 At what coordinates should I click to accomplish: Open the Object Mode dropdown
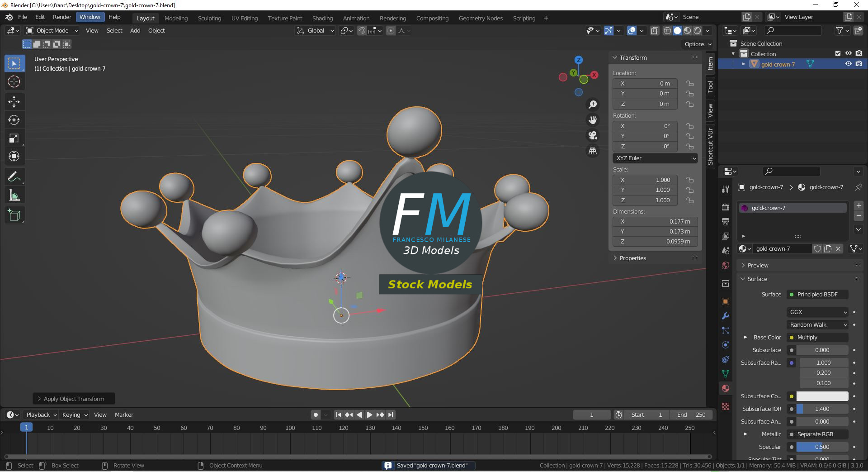click(52, 31)
